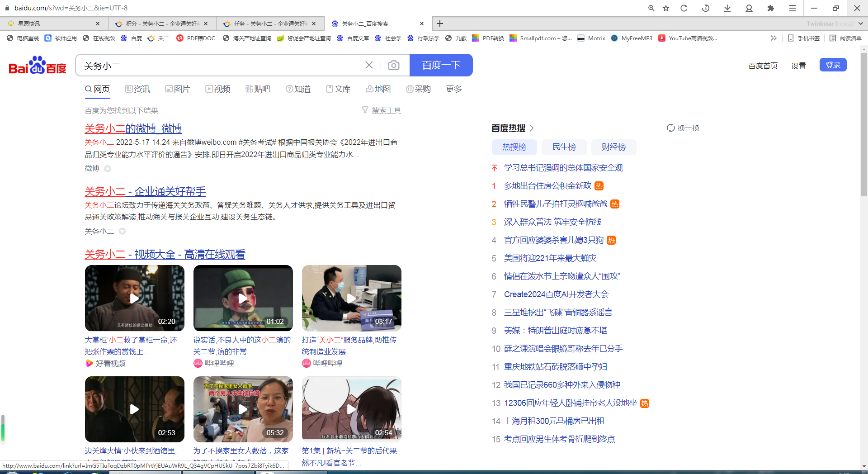Open the browser hamburger menu

(793, 8)
